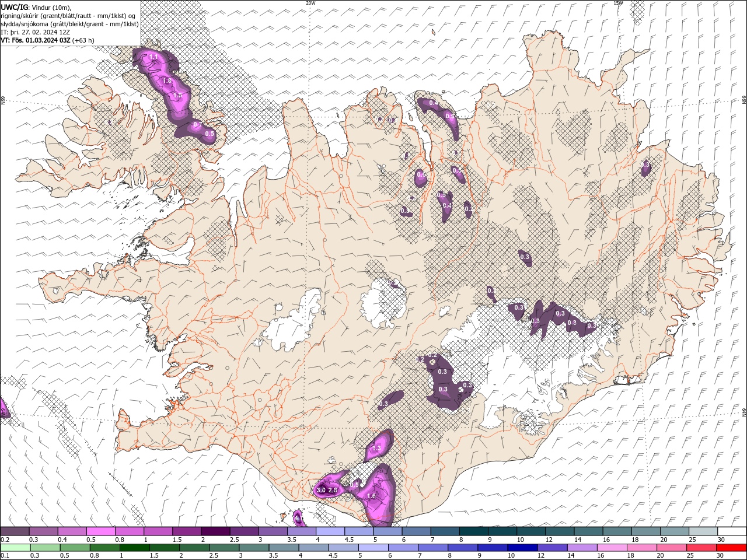Screen dimensions: 747x560
Task: Select the green 0.5 swatch in the bottom legend row
Action: click(75, 548)
